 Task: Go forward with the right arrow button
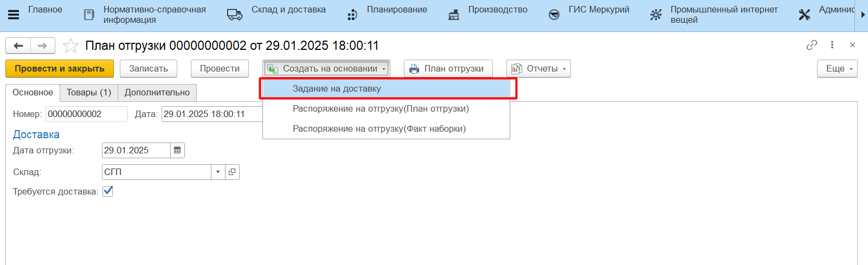click(43, 46)
